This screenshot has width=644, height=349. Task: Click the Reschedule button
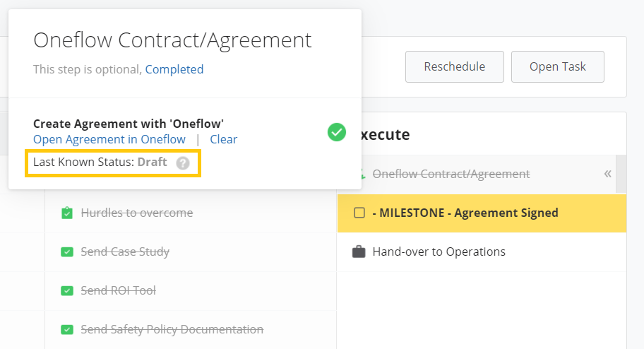455,66
